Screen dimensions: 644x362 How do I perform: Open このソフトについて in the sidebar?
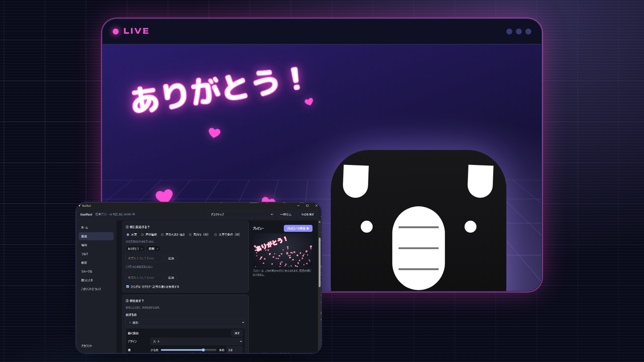point(96,289)
